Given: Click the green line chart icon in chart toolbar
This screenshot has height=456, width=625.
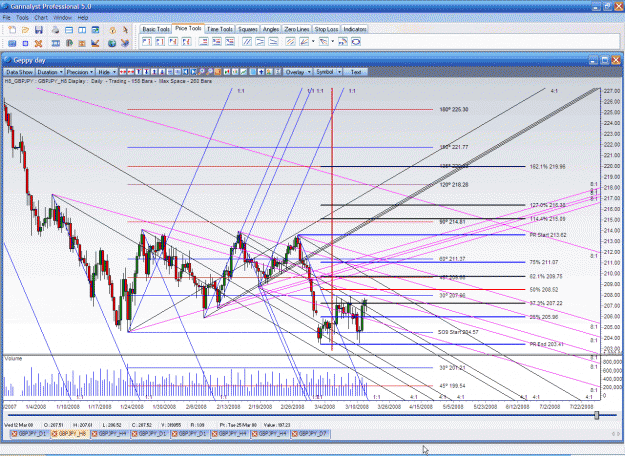Looking at the screenshot, I should pos(243,72).
